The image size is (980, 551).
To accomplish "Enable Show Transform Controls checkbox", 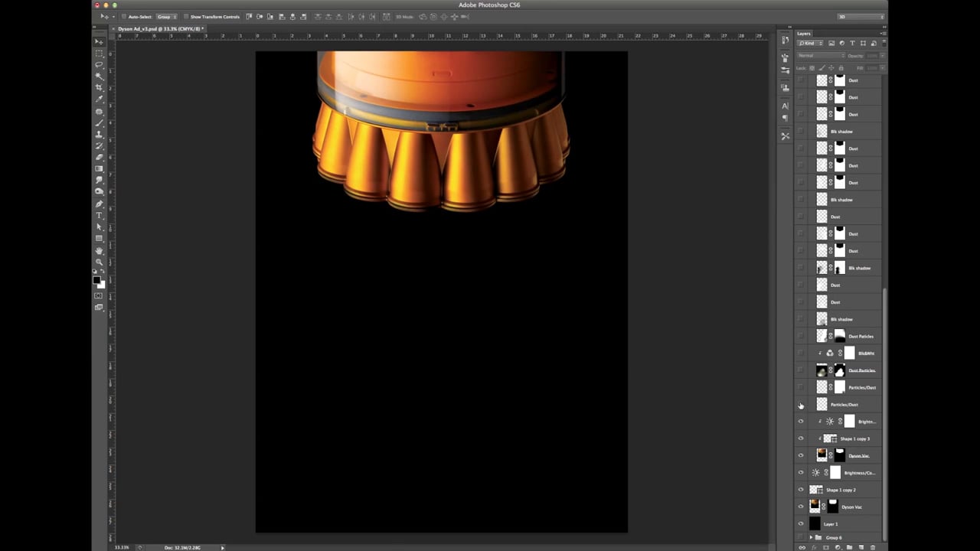I will [185, 16].
